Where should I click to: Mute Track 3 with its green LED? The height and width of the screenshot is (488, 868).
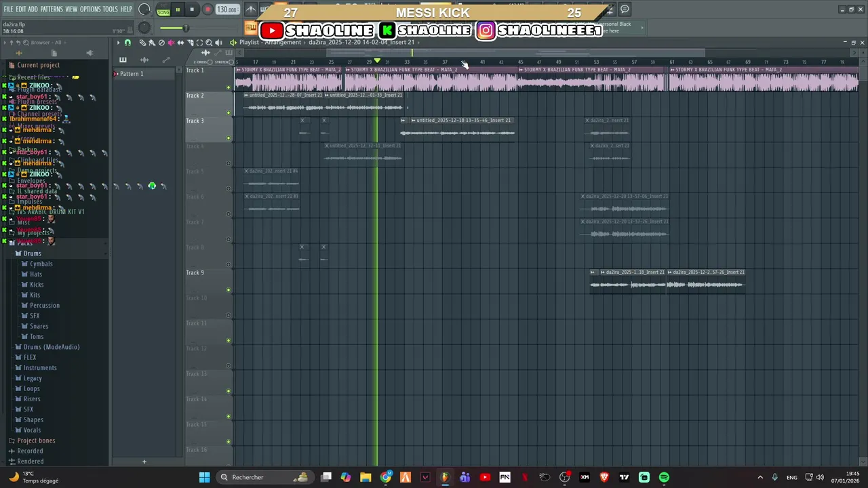[229, 138]
